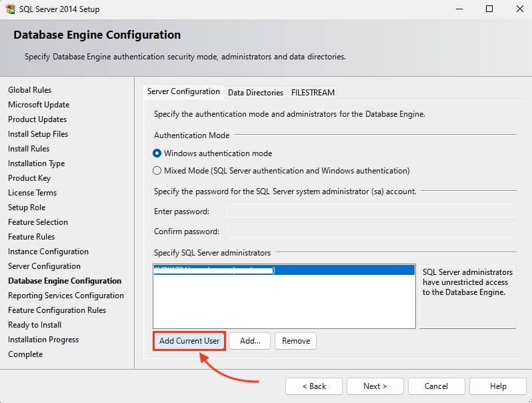This screenshot has height=403, width=532.
Task: Click the Enter password field
Action: point(371,212)
